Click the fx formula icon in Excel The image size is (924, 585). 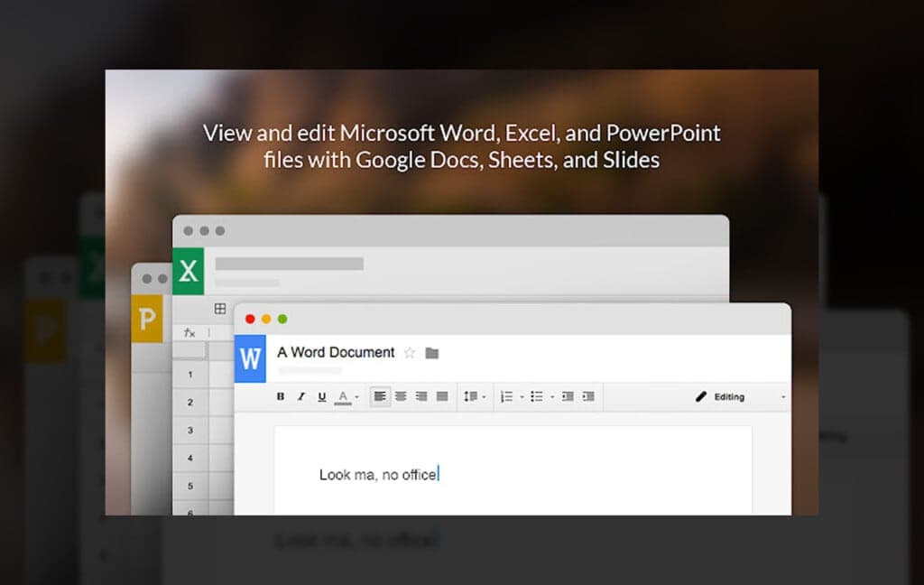189,333
